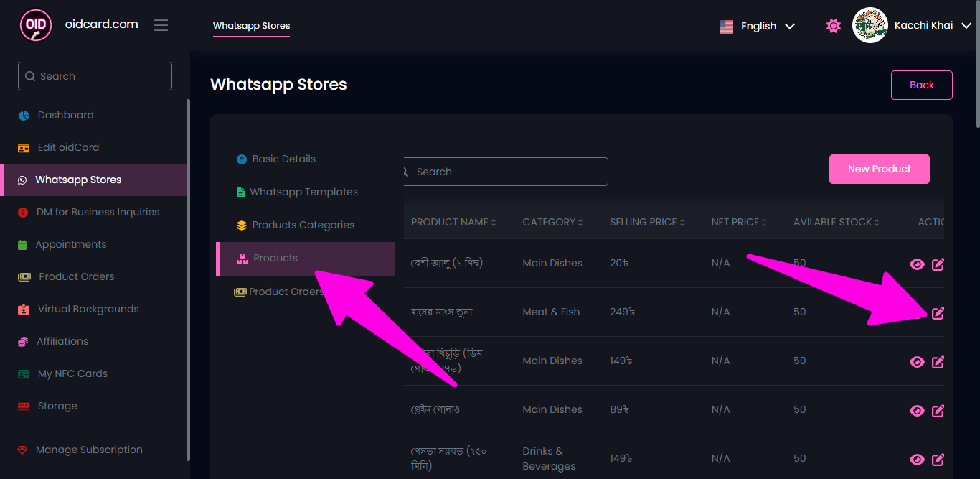
Task: Open the Products Categories tab
Action: click(303, 225)
